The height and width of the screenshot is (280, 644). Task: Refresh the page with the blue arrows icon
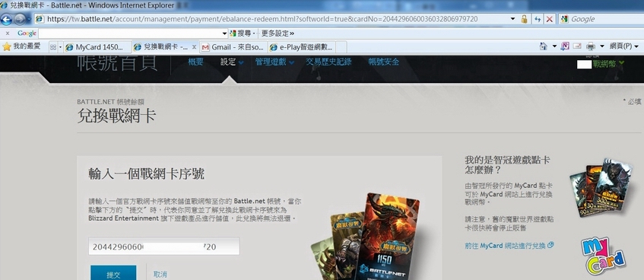tap(538, 19)
